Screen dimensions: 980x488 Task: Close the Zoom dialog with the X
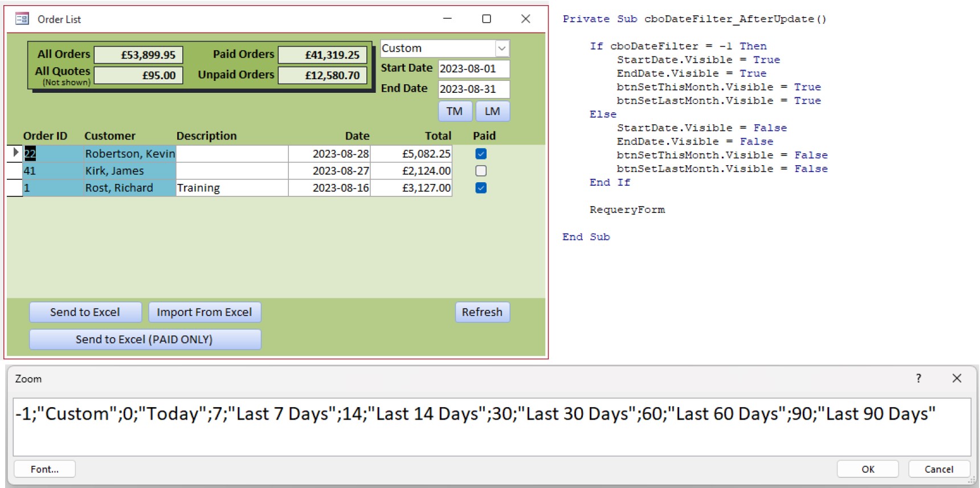pyautogui.click(x=957, y=379)
